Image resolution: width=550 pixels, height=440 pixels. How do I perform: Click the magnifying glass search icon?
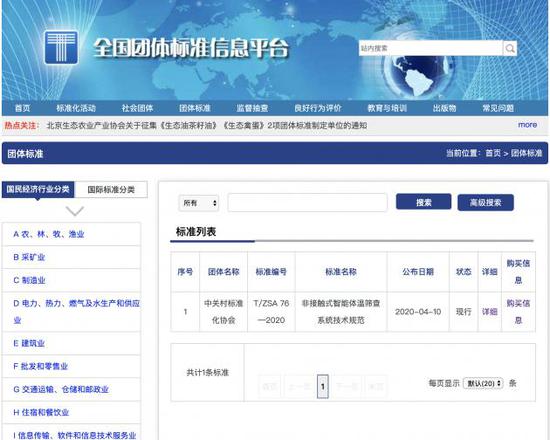click(510, 48)
